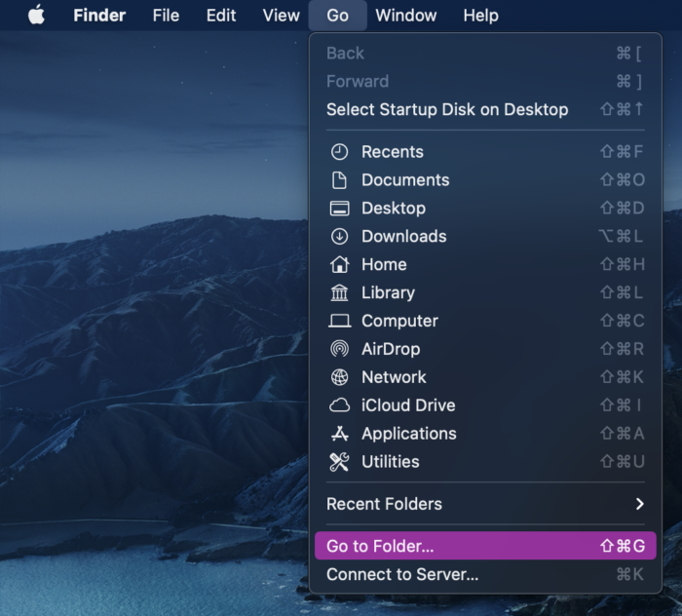This screenshot has width=682, height=616.
Task: Select the Library label text
Action: tap(388, 292)
